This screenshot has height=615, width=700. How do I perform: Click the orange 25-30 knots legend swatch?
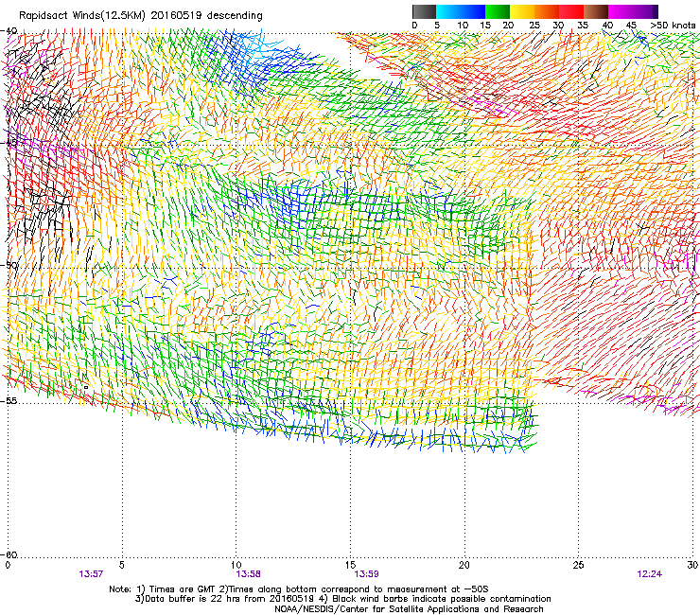pyautogui.click(x=547, y=11)
